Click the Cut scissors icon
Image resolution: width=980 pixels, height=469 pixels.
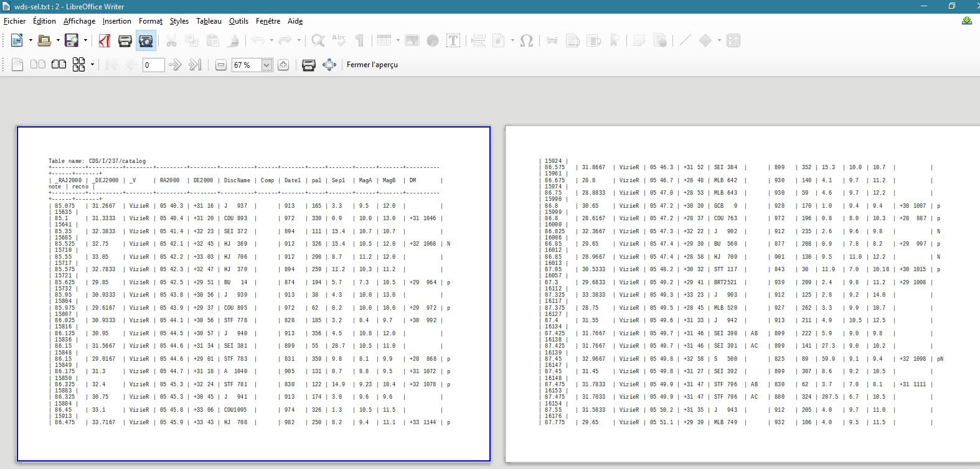tap(171, 41)
